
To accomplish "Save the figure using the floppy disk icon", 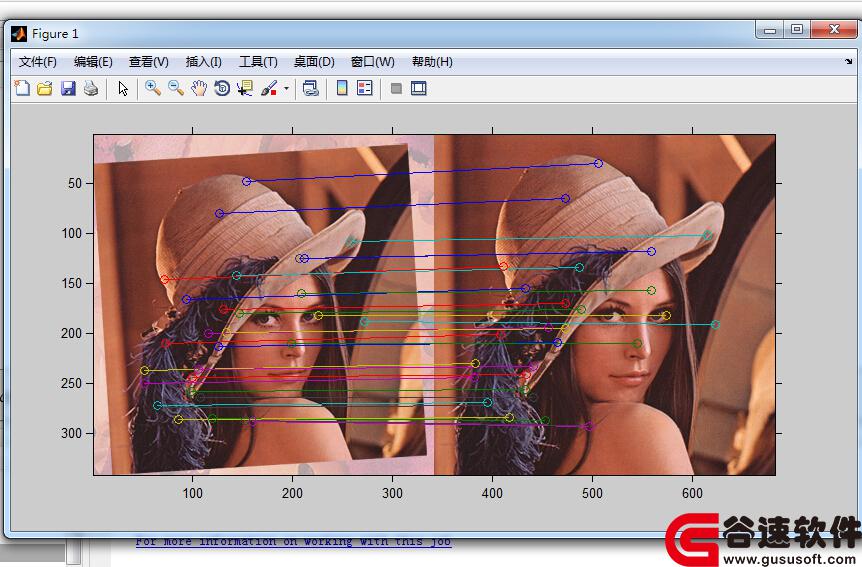I will point(68,88).
